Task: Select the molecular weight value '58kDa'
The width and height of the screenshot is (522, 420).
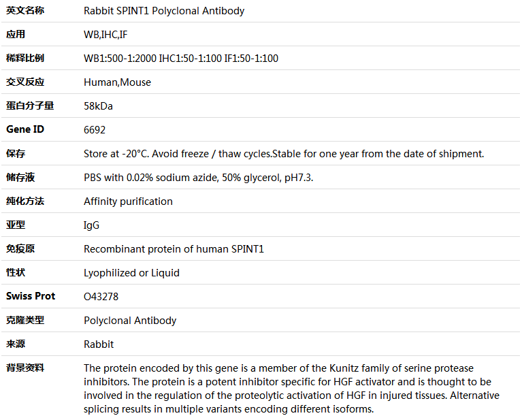Action: (98, 106)
